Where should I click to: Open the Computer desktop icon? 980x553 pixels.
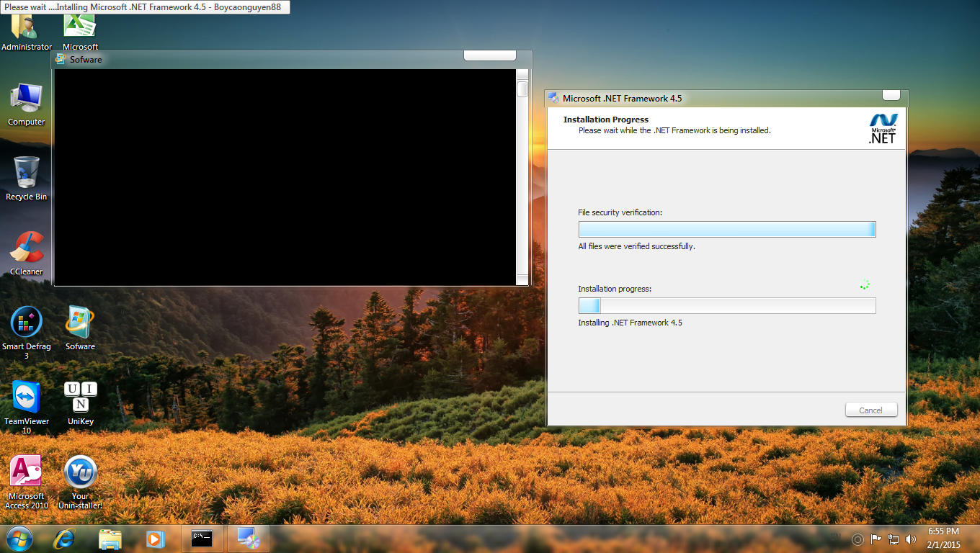pos(27,104)
